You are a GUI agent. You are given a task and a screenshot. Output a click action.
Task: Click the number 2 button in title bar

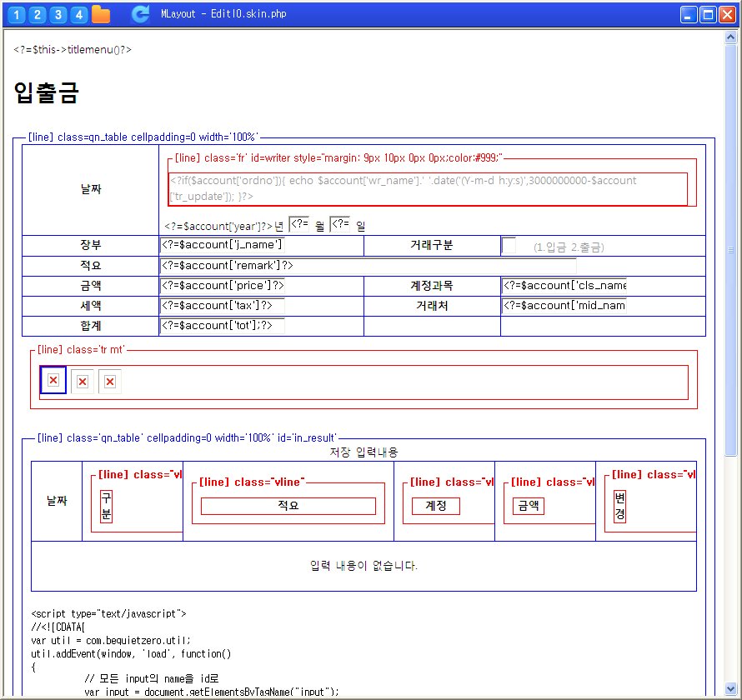click(x=37, y=14)
